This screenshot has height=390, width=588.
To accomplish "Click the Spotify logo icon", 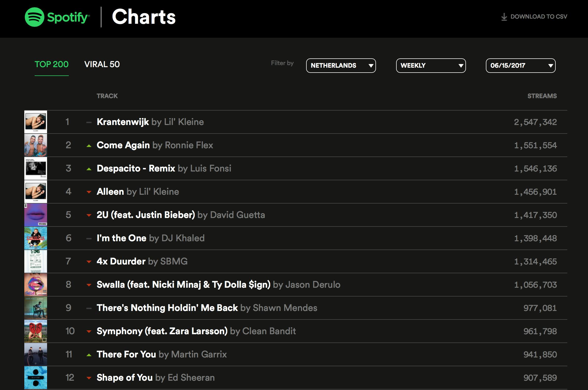I will tap(34, 17).
